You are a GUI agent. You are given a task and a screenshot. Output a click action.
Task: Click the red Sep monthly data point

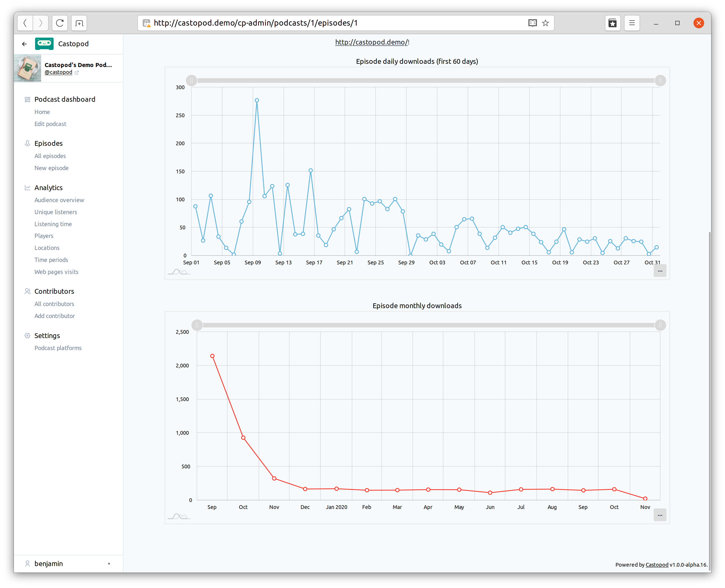[212, 356]
